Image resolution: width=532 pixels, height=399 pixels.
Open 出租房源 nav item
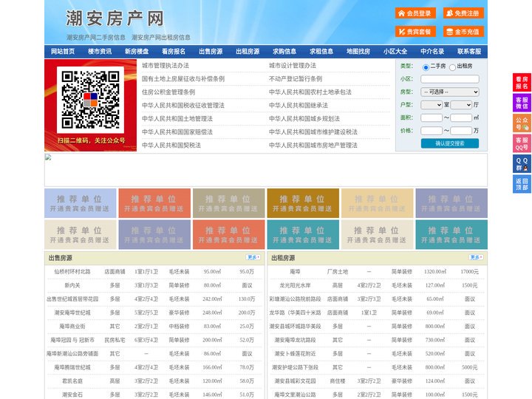(248, 52)
